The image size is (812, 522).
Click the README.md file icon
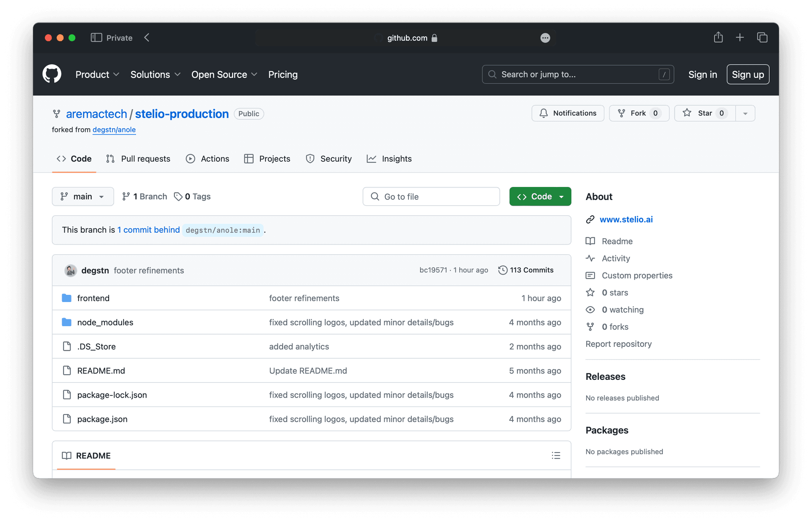[x=67, y=370]
